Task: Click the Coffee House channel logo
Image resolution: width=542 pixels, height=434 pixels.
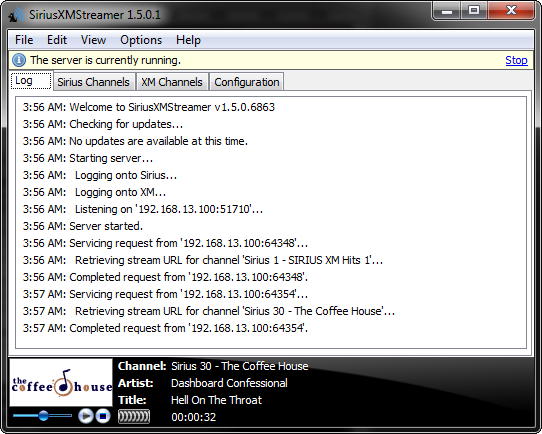Action: (x=61, y=383)
